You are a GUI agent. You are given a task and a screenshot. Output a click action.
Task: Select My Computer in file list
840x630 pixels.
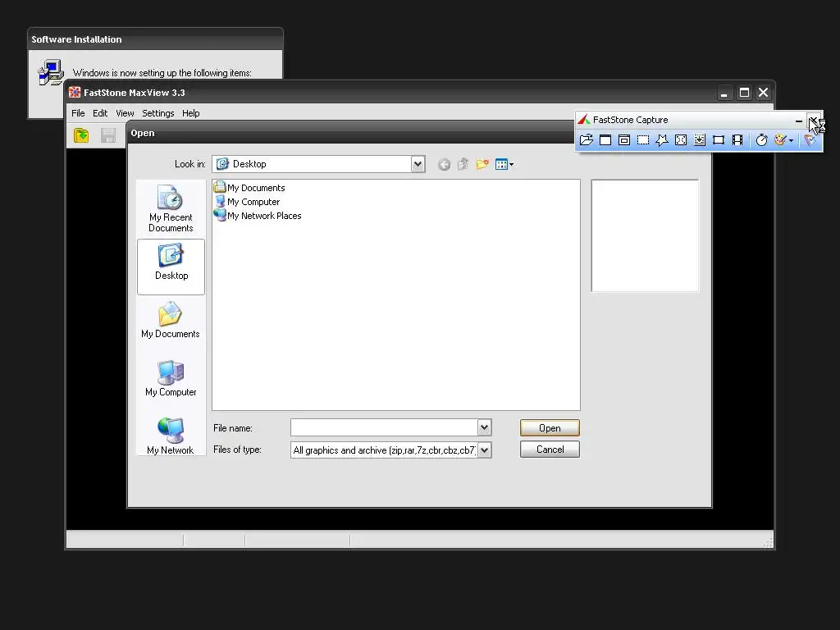click(x=247, y=202)
